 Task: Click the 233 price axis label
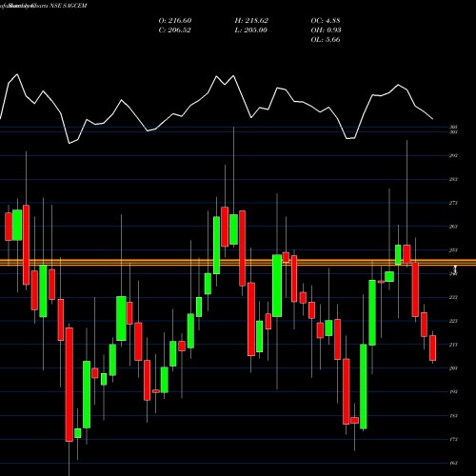pyautogui.click(x=453, y=297)
